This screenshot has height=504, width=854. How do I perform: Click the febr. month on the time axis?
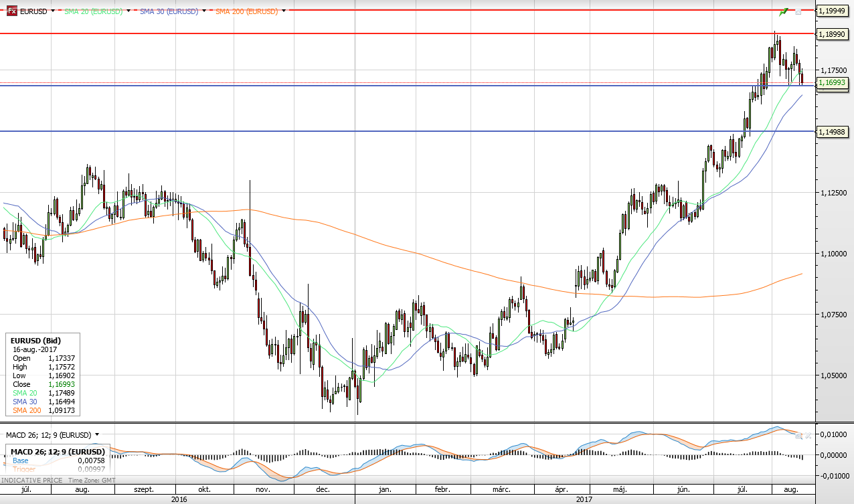click(442, 490)
